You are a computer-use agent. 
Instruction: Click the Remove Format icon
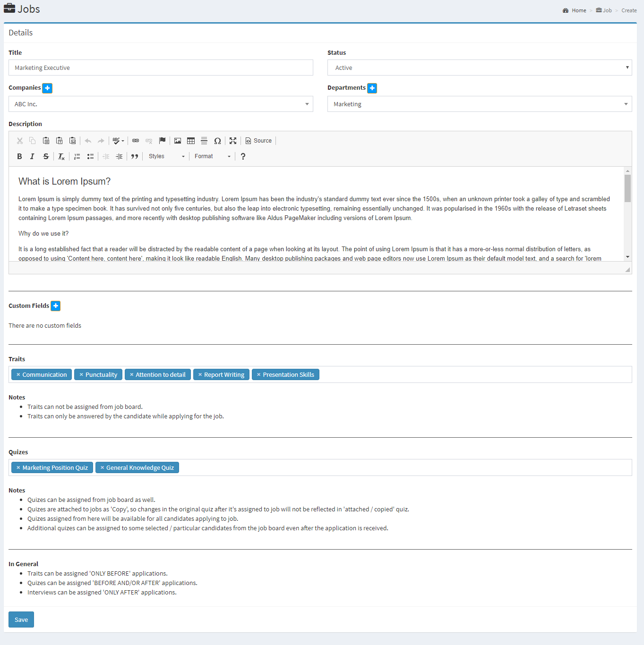61,156
